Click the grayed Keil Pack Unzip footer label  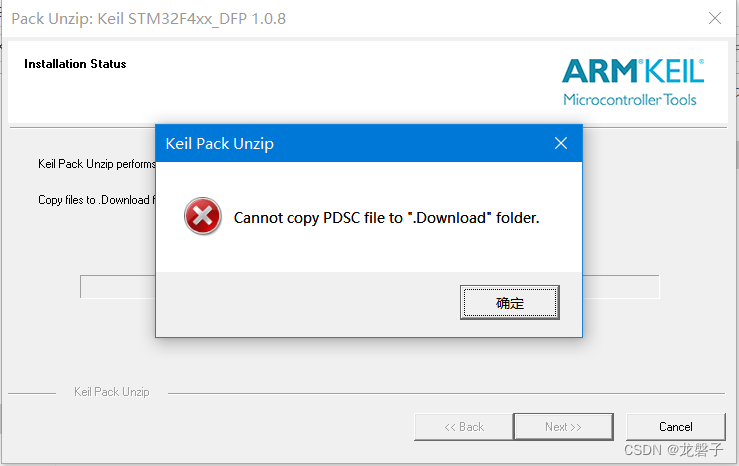coord(112,392)
